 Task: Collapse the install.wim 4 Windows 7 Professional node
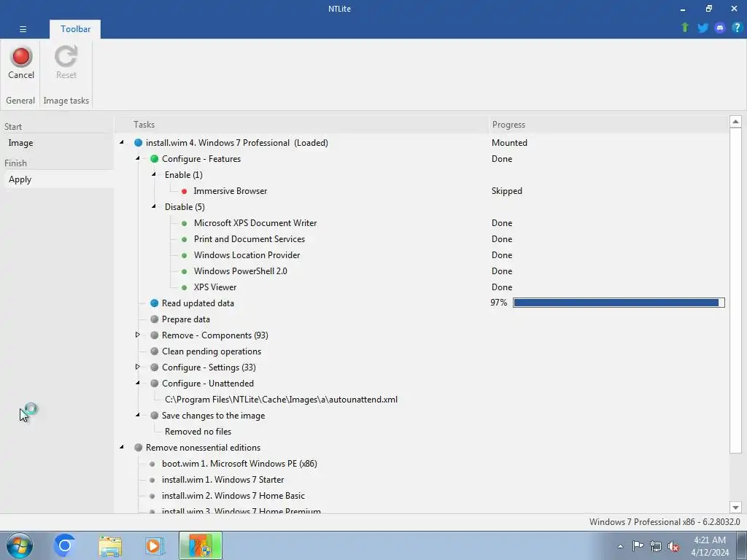122,142
